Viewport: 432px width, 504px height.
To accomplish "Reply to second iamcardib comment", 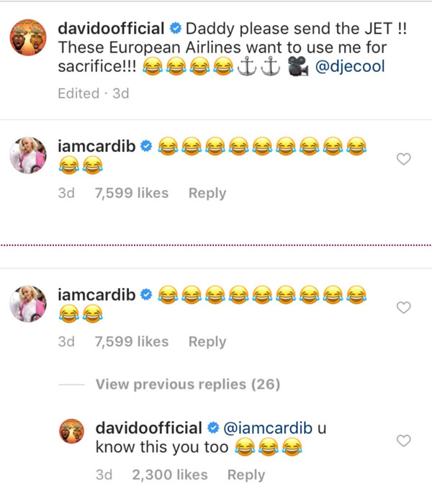I will pyautogui.click(x=207, y=342).
